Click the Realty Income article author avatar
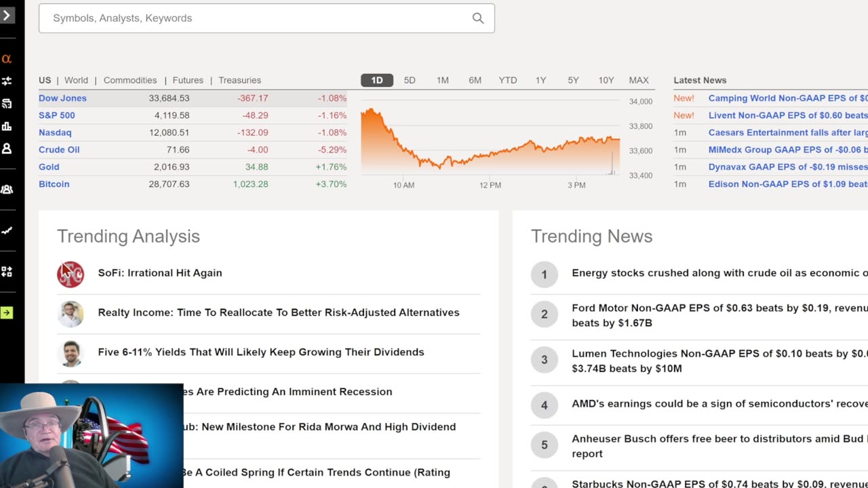The height and width of the screenshot is (488, 868). (x=71, y=314)
